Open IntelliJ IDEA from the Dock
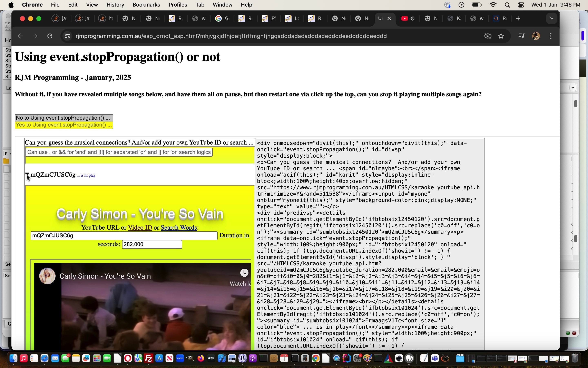The image size is (588, 368). point(347,359)
